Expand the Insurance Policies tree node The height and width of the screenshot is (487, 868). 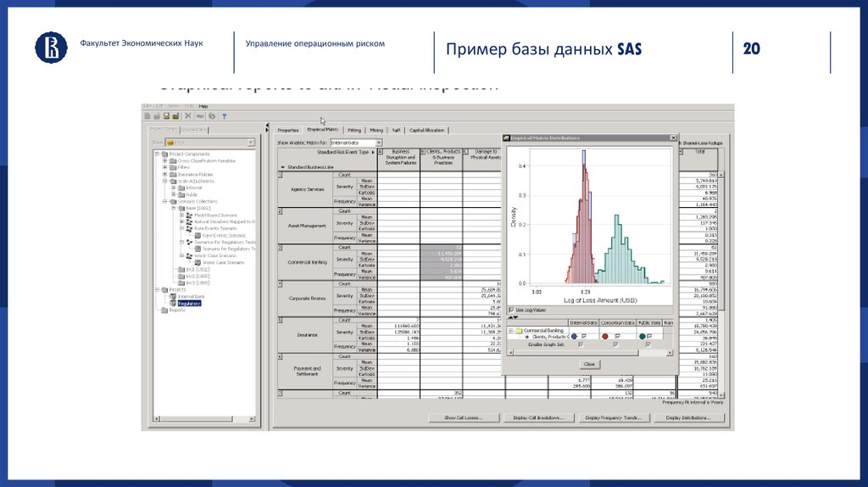[165, 174]
